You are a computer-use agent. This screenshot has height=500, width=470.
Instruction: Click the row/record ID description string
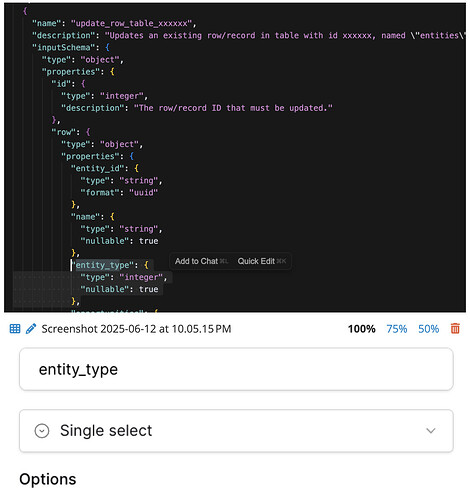(233, 108)
